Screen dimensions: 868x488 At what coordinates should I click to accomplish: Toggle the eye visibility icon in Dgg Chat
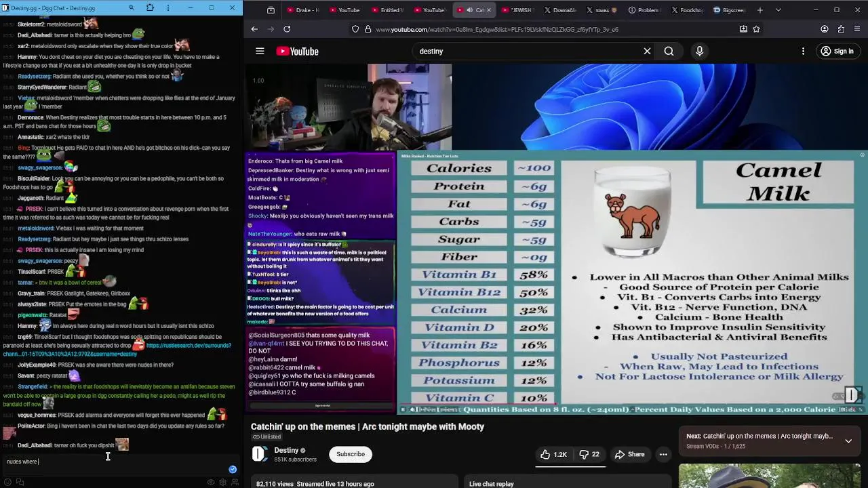coord(211,483)
